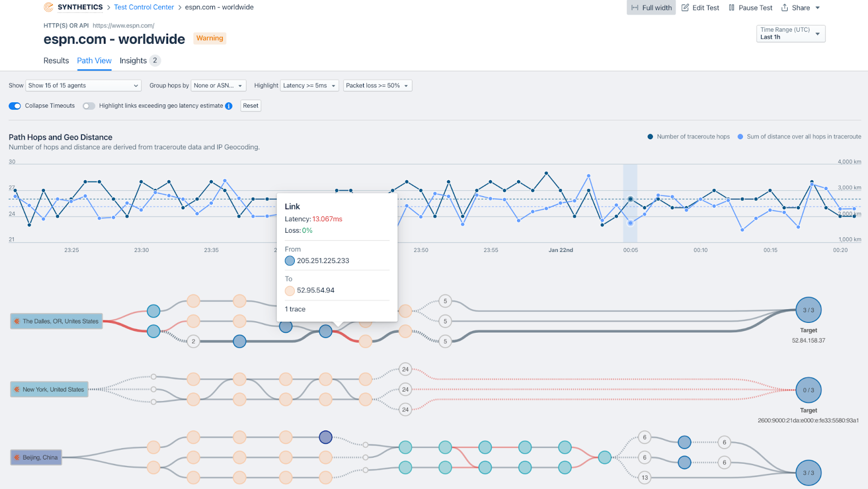Open Latency >= 5ms highlight dropdown
Viewport: 868px width, 489px height.
coord(310,85)
